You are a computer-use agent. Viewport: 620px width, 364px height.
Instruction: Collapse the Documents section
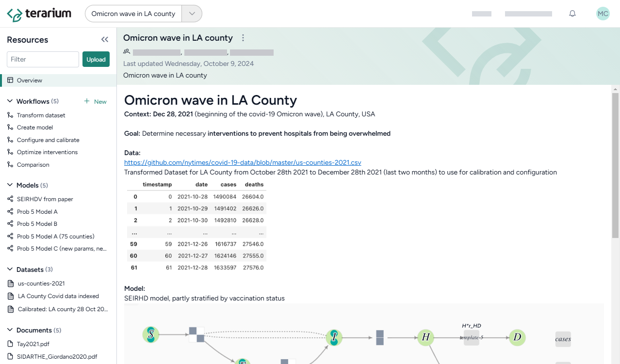[10, 330]
